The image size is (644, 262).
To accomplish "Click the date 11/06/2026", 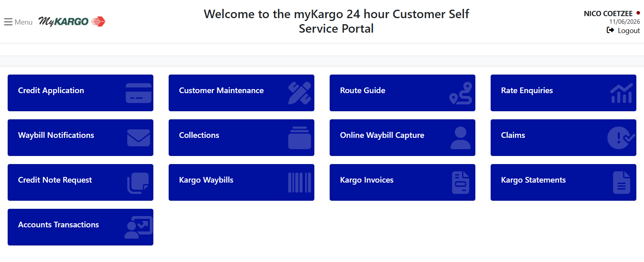I will pyautogui.click(x=625, y=22).
